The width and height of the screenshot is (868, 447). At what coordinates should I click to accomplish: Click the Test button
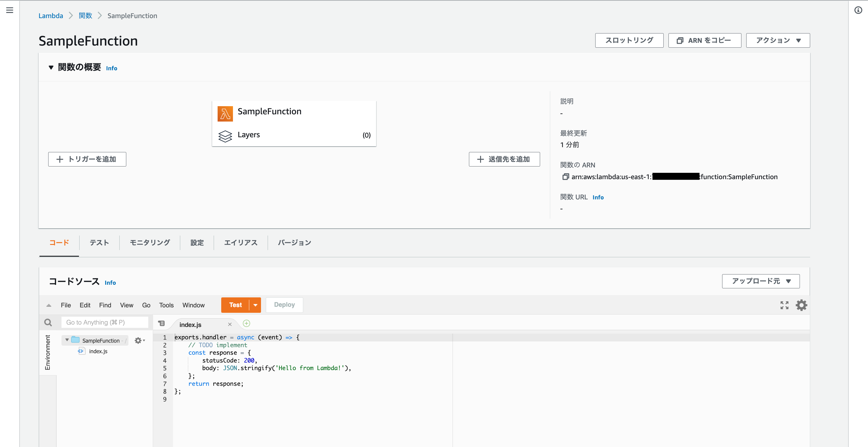coord(235,305)
